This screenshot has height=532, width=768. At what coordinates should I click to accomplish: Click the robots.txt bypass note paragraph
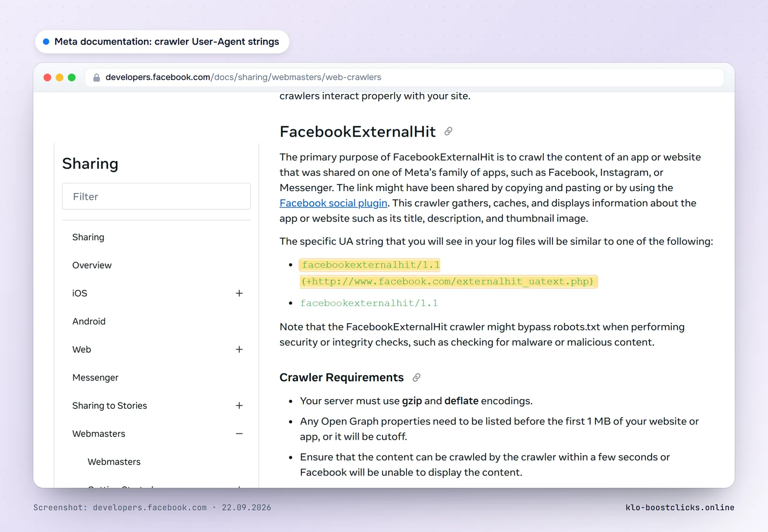482,335
